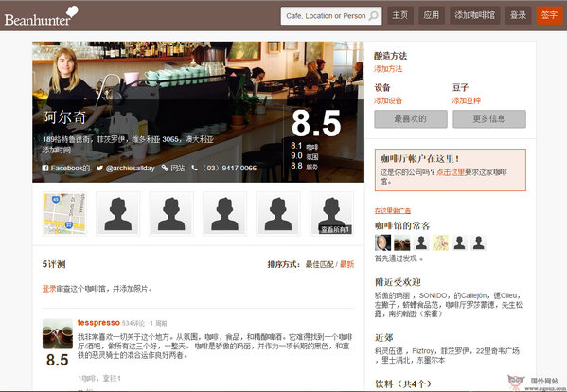Sort reviews by 最佳匹配
The image size is (567, 392).
(319, 264)
